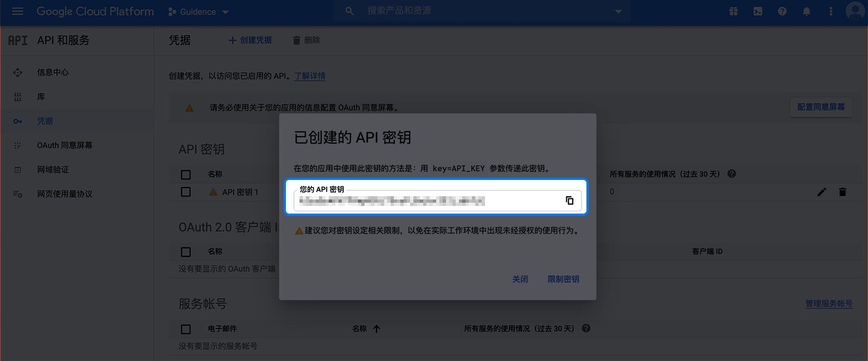Open the help question mark icon
This screenshot has width=868, height=361.
[782, 11]
